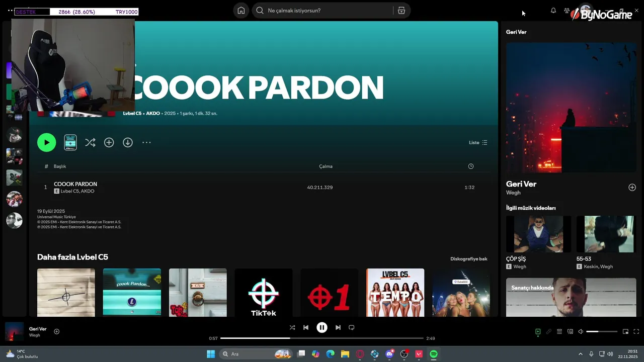Open the Liste view dropdown
The image size is (644, 362).
478,142
